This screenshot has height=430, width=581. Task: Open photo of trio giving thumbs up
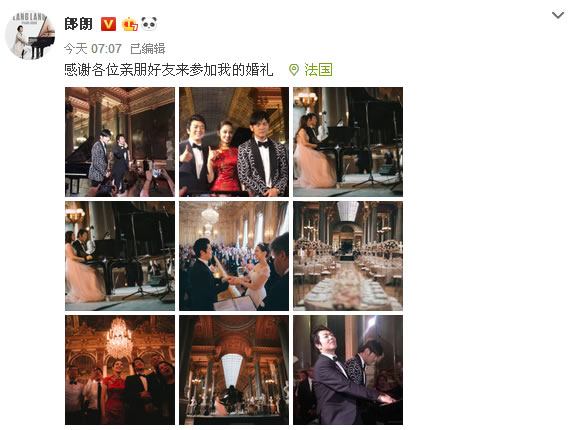click(234, 142)
